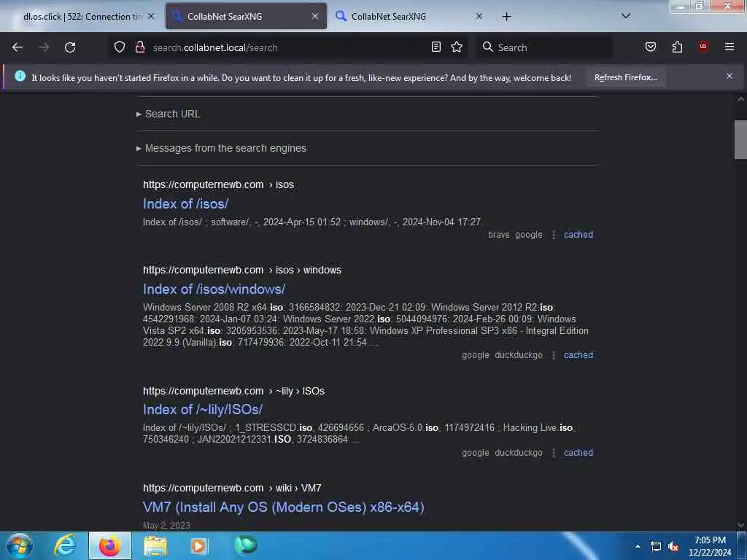
Task: Open the Index of /~lily/ISOs/ result
Action: pyautogui.click(x=203, y=410)
